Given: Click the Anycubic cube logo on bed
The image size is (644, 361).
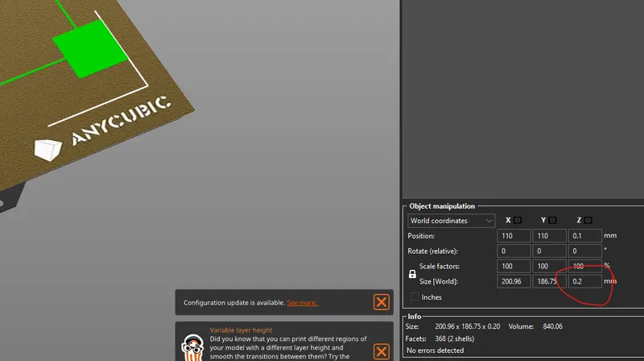Looking at the screenshot, I should (47, 150).
